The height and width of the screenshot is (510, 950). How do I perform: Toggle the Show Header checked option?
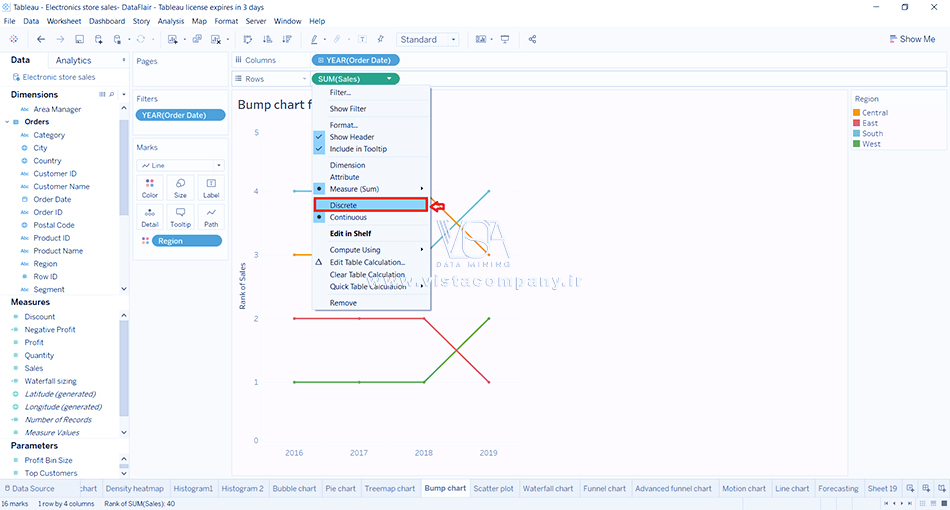pos(351,137)
